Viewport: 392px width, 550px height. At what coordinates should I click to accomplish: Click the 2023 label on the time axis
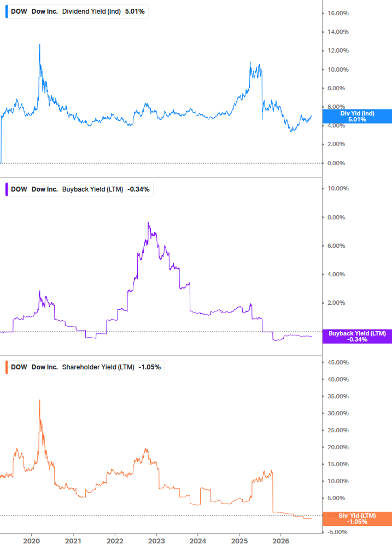[156, 541]
